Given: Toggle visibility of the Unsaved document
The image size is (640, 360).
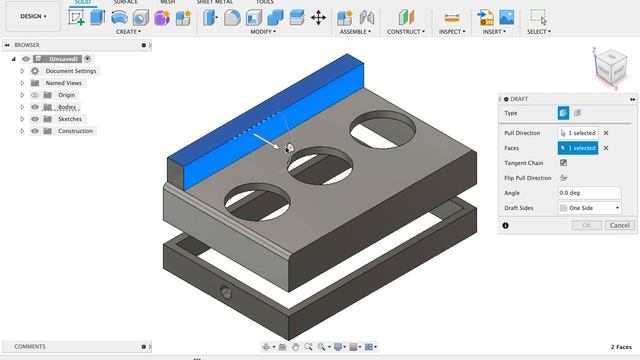Looking at the screenshot, I should 26,59.
